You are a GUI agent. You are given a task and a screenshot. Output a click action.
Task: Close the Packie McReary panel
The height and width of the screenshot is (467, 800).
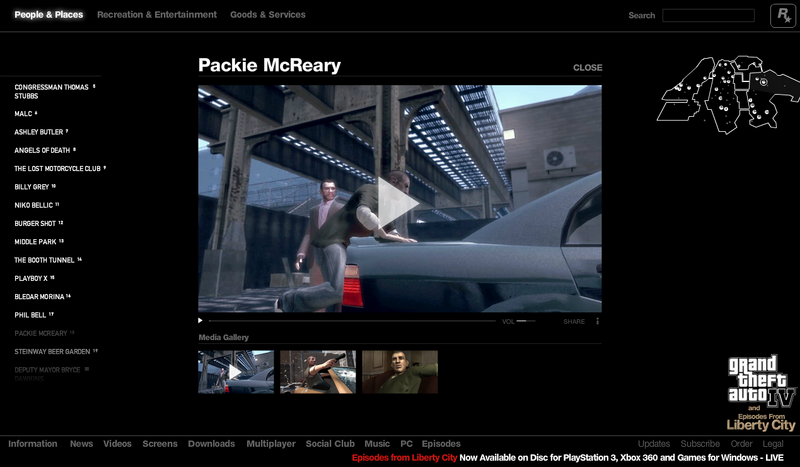pos(587,67)
